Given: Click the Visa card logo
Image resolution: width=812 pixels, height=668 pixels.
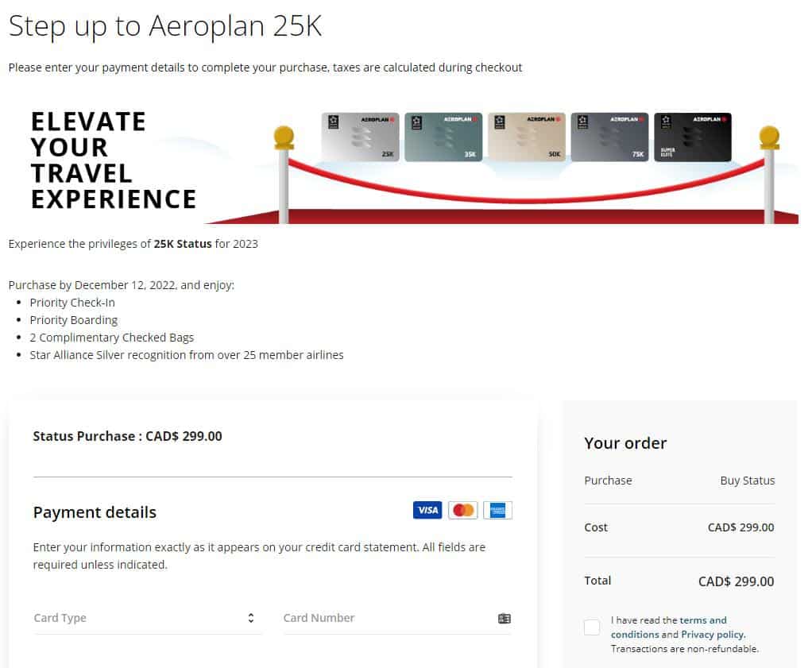Looking at the screenshot, I should coord(427,510).
